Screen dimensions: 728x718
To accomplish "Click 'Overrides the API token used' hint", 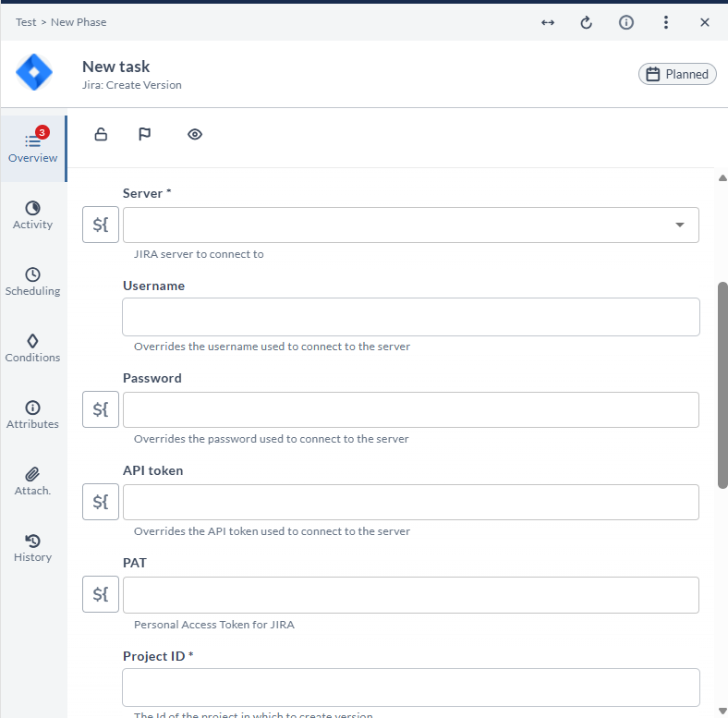I will pyautogui.click(x=272, y=531).
